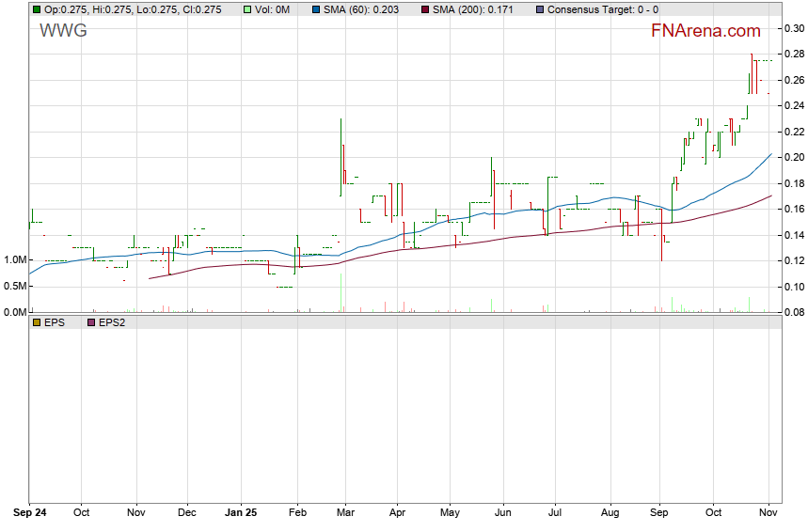Click the 1.0M volume axis label
The image size is (808, 532).
(x=15, y=259)
